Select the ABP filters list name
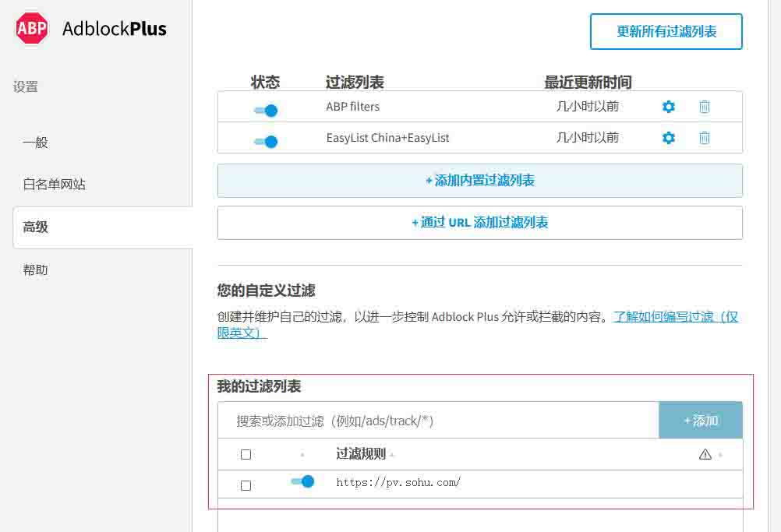 coord(352,107)
